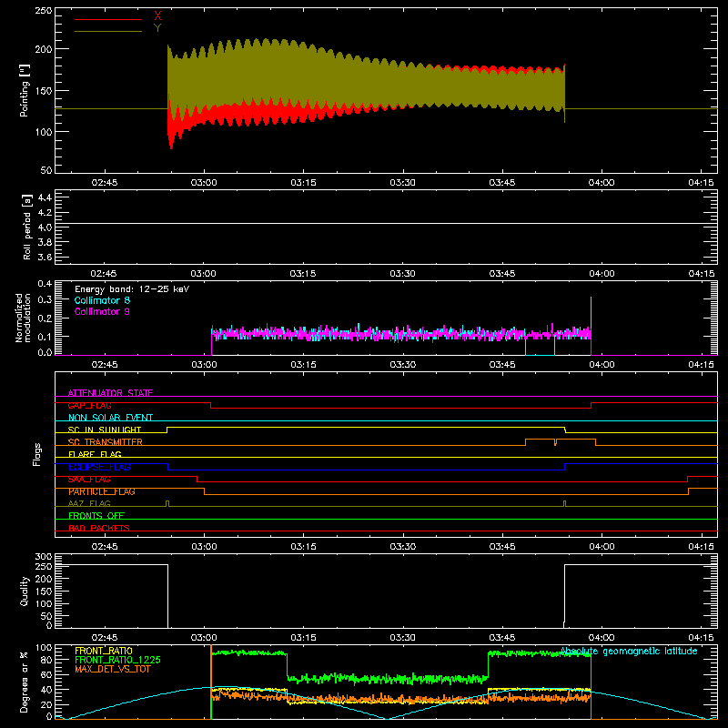Select the BAD_PACKETS flag label
Screen dimensions: 728x728
pyautogui.click(x=99, y=528)
